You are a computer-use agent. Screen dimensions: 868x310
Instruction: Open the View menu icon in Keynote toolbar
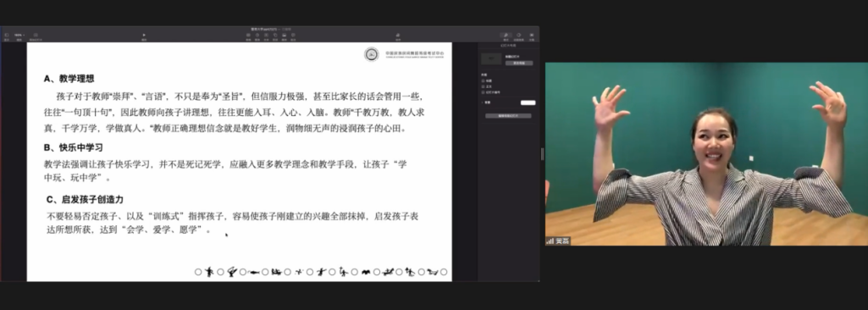point(7,35)
